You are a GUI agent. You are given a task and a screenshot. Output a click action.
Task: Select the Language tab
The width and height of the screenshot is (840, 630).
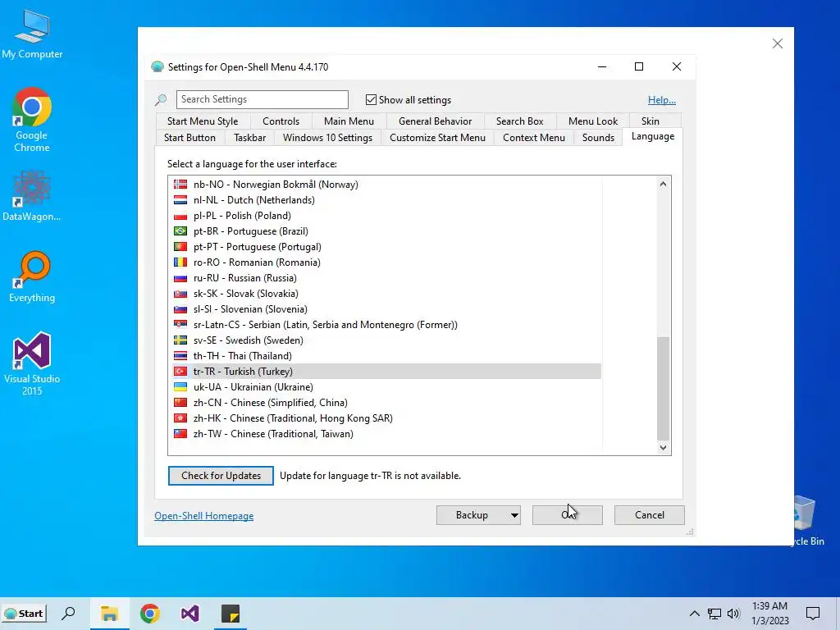point(652,136)
